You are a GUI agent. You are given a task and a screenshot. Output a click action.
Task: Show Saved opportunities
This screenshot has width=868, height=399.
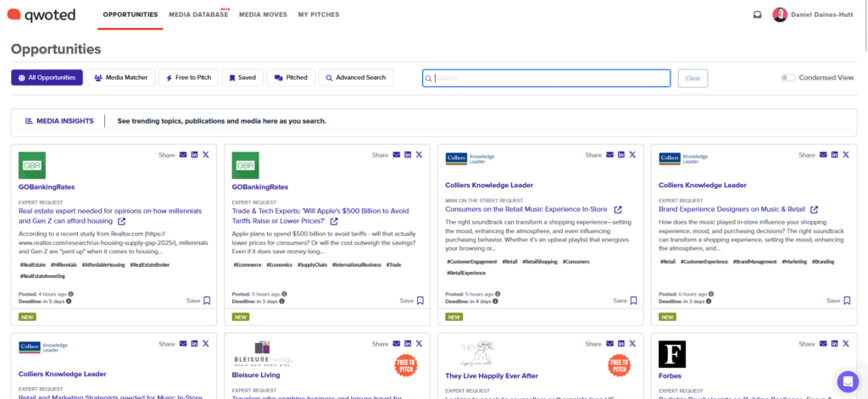tap(242, 77)
